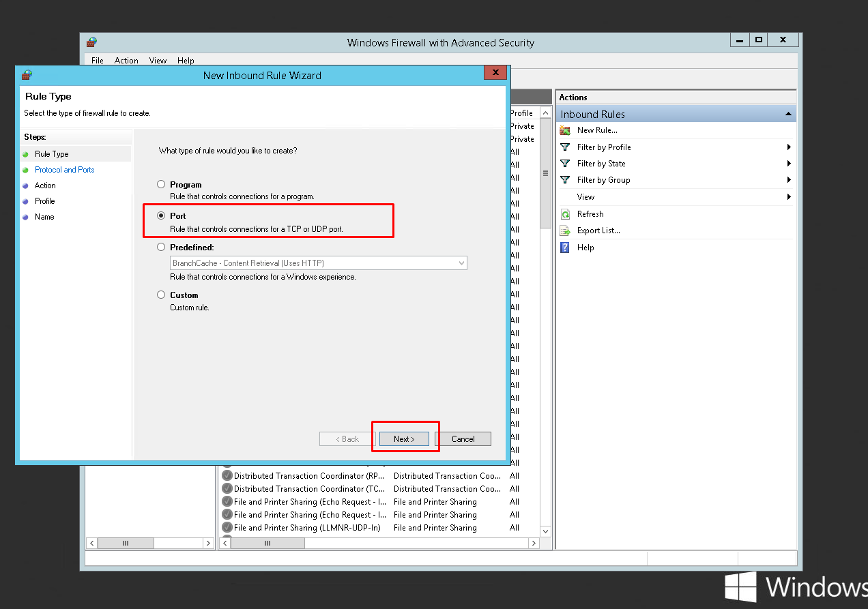Expand the Filter by Profile submenu arrow
868x609 pixels.
(x=789, y=147)
